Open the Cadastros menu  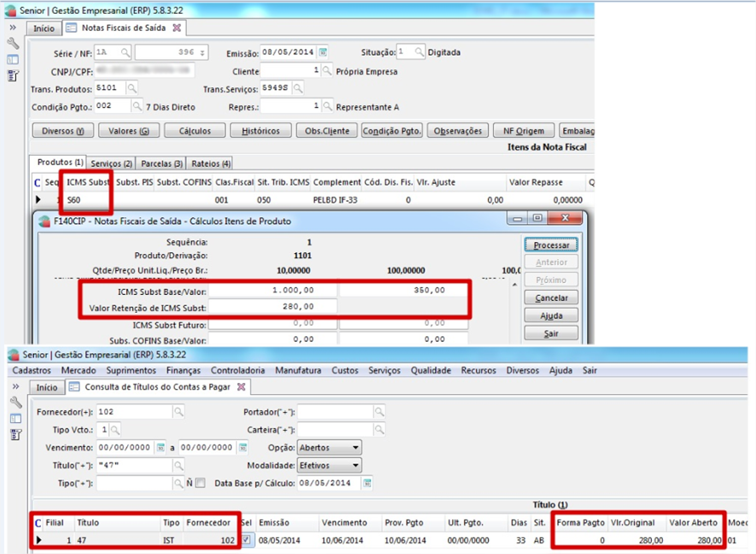pos(32,370)
